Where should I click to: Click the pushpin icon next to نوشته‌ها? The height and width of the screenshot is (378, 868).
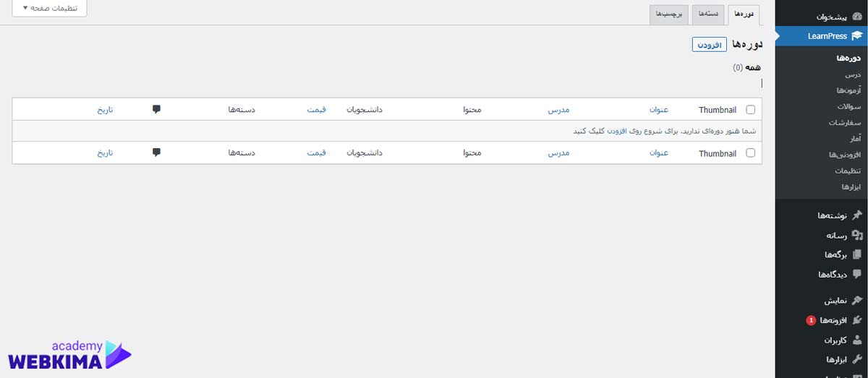(x=857, y=215)
